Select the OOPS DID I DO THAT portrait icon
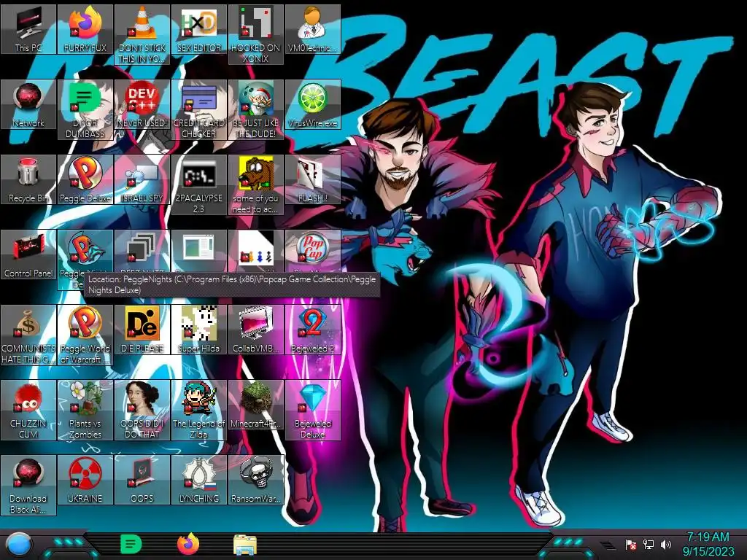The width and height of the screenshot is (747, 560). tap(142, 411)
